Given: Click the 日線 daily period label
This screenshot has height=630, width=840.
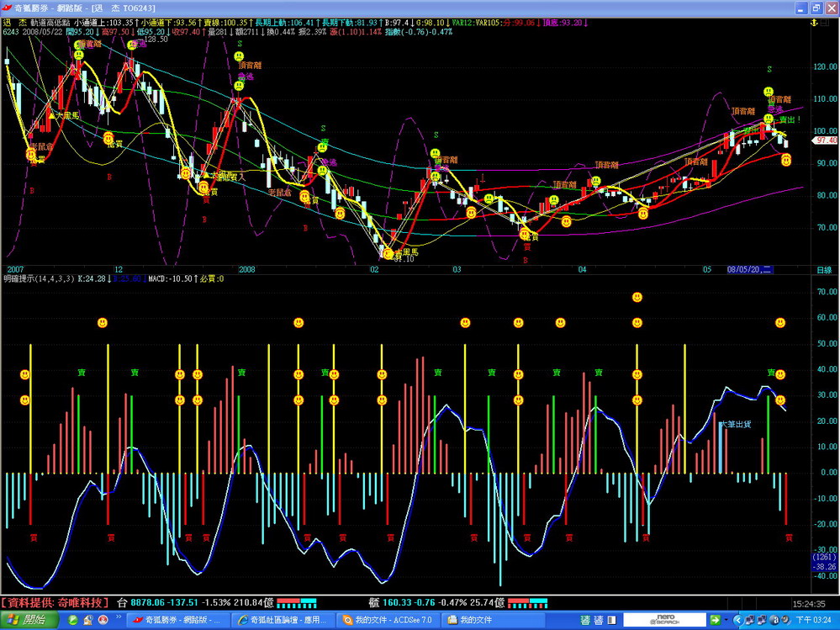Looking at the screenshot, I should click(x=823, y=270).
